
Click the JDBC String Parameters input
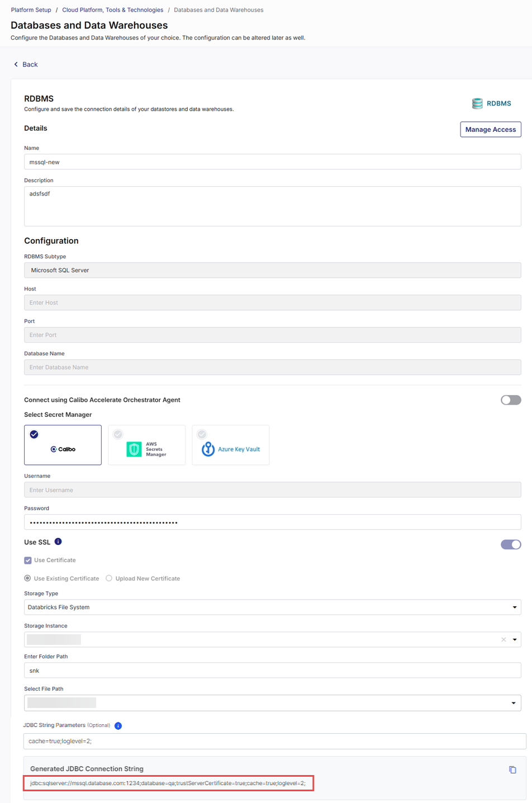click(x=275, y=741)
